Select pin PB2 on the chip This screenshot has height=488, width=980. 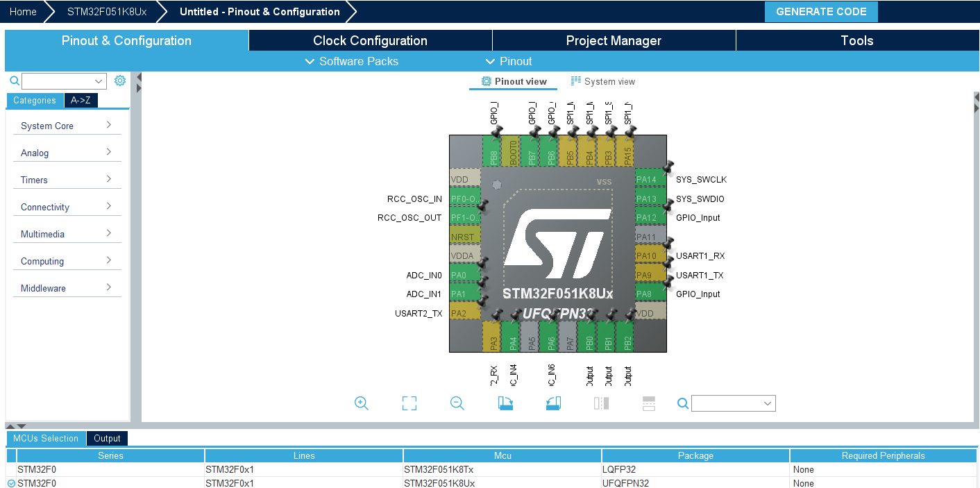(625, 336)
